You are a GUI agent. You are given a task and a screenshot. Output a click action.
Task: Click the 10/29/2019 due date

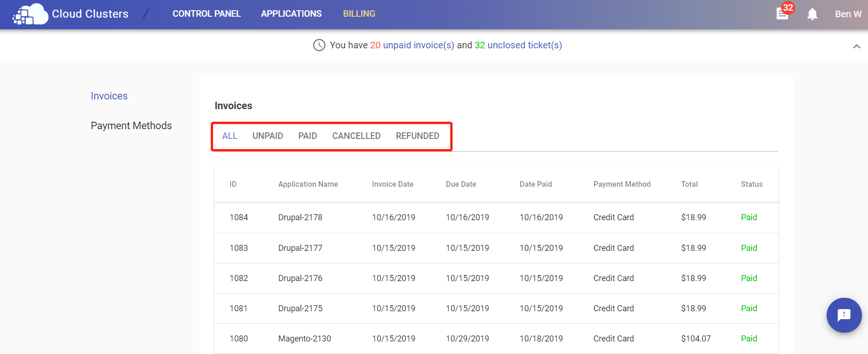467,338
